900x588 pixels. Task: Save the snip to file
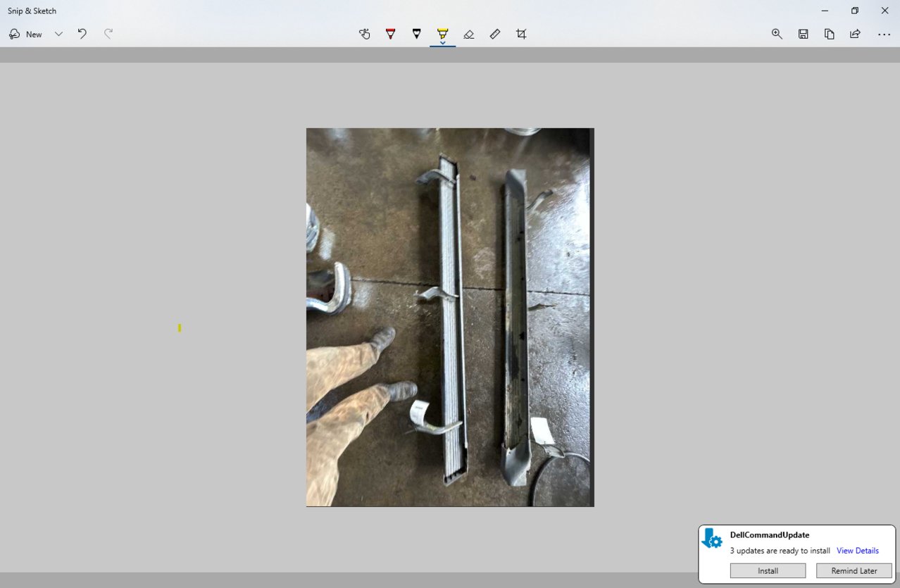[803, 34]
